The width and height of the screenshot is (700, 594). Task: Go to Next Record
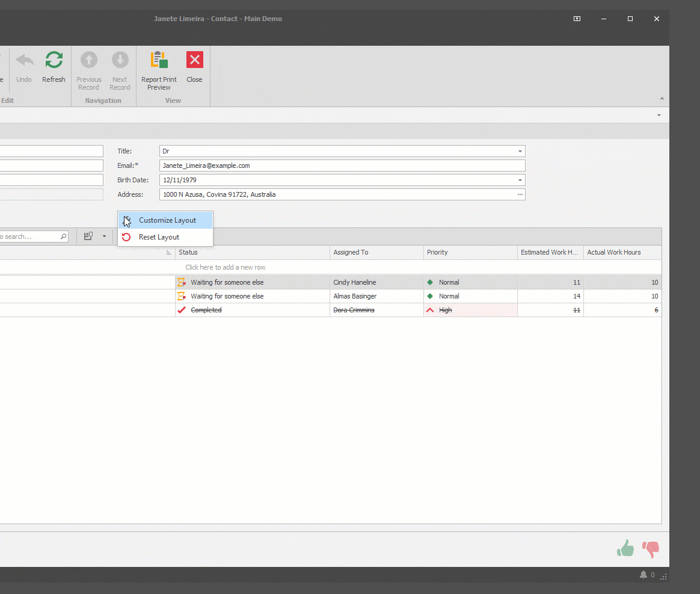point(120,70)
